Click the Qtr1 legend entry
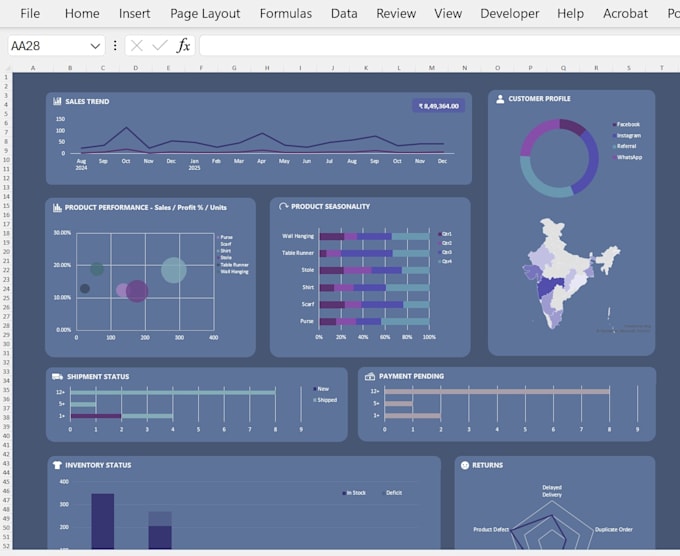Screen dimensions: 680x556 445,234
